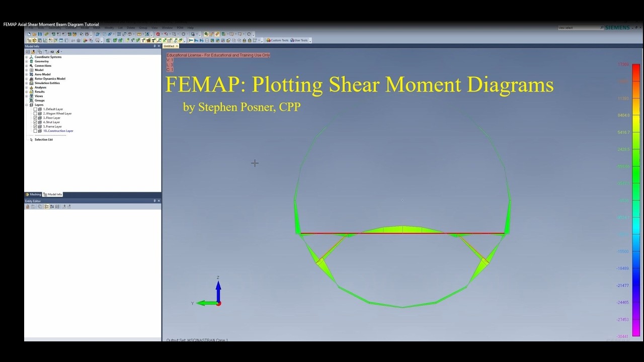Close the Entity Editor pane
The height and width of the screenshot is (362, 644).
pyautogui.click(x=159, y=201)
